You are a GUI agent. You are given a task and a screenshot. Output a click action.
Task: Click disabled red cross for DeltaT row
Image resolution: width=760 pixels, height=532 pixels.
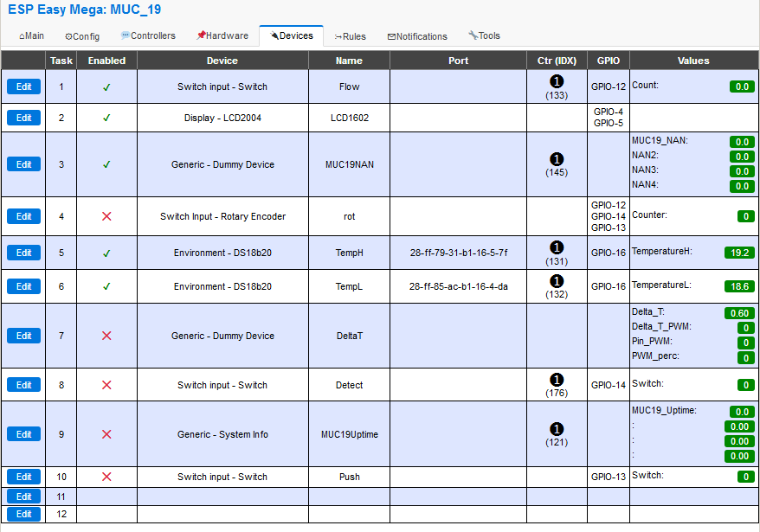(106, 336)
